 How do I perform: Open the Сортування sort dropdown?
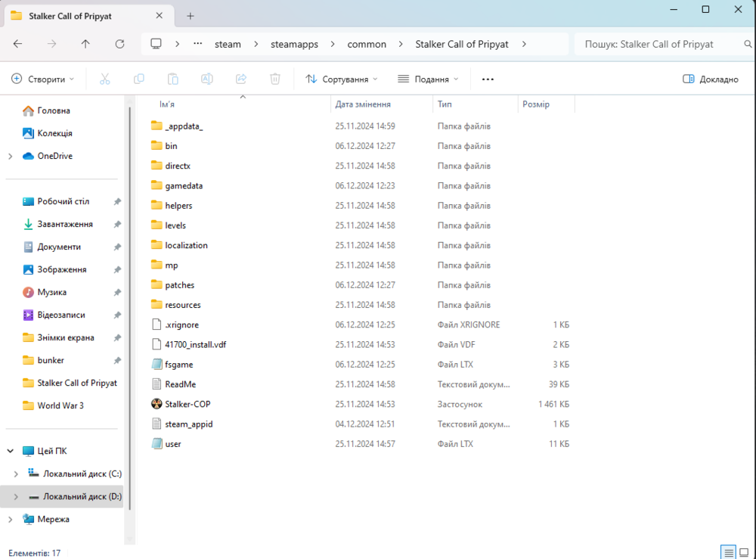(342, 79)
